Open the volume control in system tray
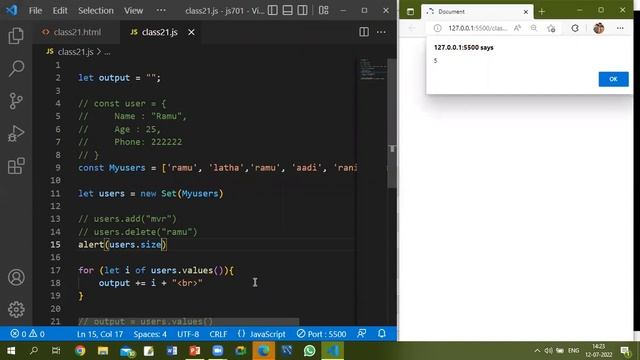The height and width of the screenshot is (360, 640). 548,351
